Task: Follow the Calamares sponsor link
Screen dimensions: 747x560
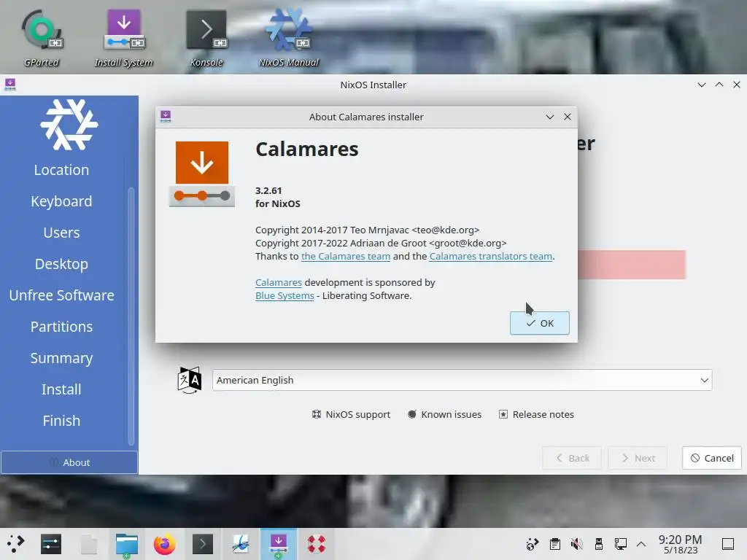Action: [279, 282]
